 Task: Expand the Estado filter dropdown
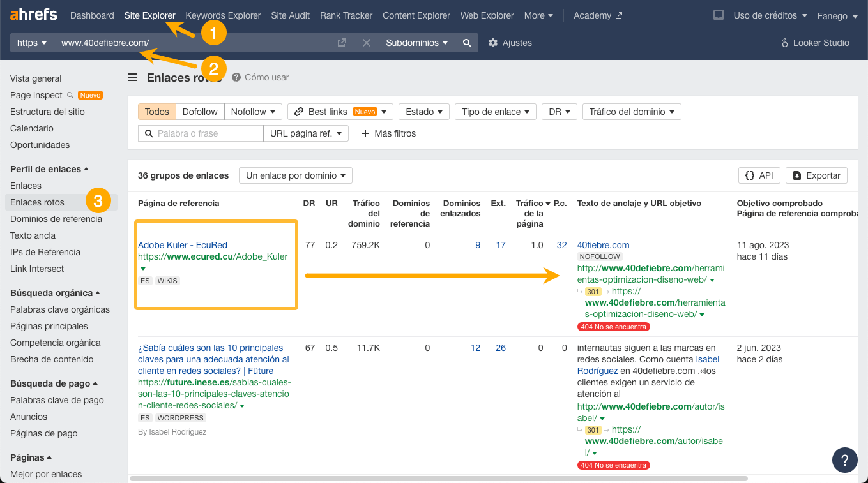(423, 111)
